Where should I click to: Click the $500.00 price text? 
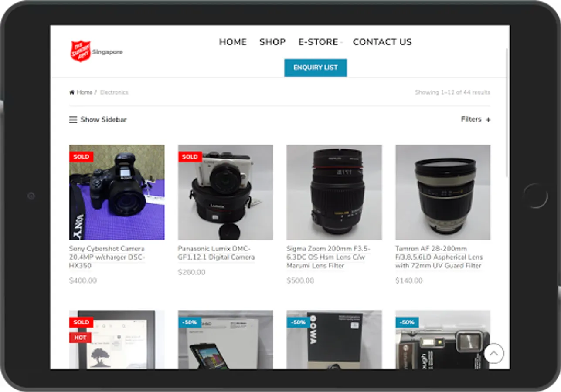(300, 280)
